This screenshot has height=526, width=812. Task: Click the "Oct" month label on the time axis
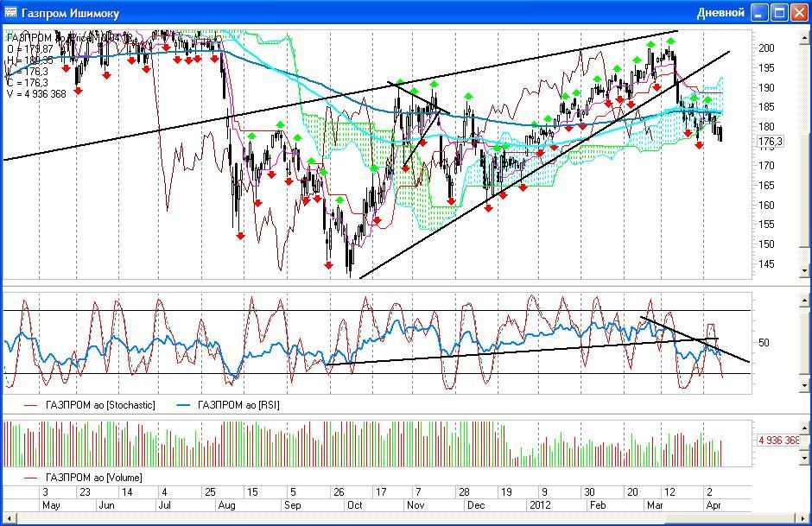pyautogui.click(x=355, y=505)
